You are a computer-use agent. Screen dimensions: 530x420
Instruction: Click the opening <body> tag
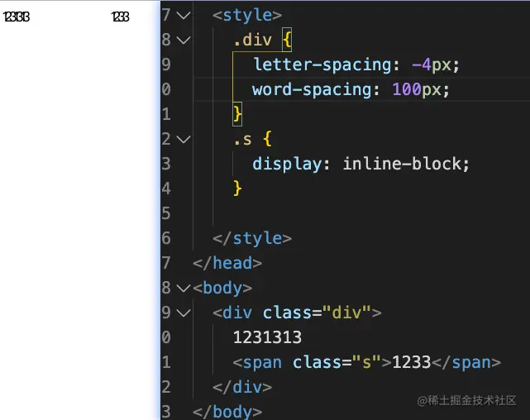point(222,289)
